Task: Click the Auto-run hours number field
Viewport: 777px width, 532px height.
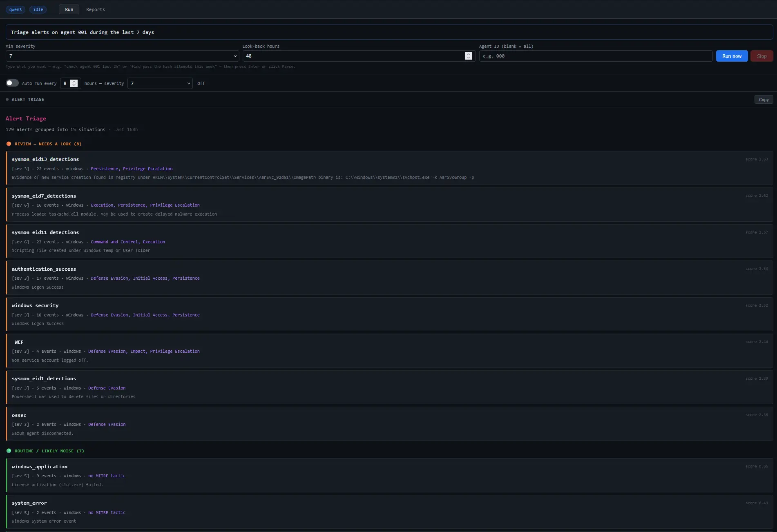Action: tap(70, 83)
